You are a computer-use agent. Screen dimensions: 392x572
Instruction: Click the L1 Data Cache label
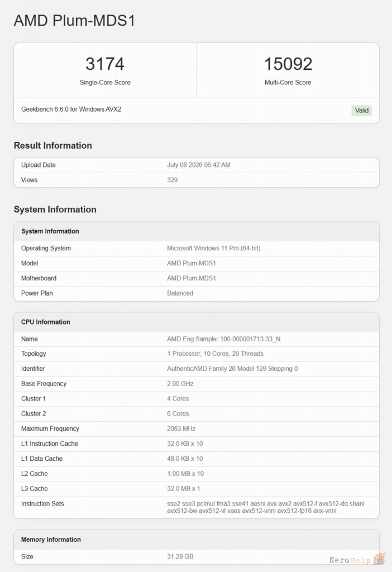[x=42, y=459]
